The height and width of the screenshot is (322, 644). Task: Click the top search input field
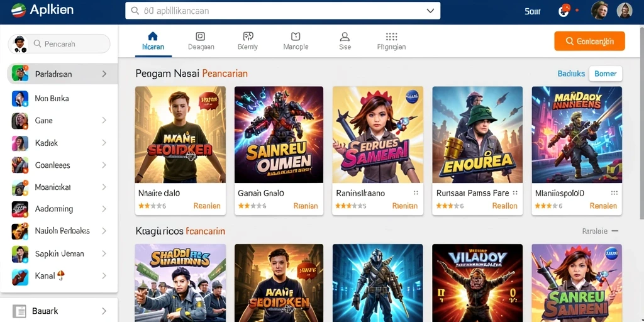[282, 11]
